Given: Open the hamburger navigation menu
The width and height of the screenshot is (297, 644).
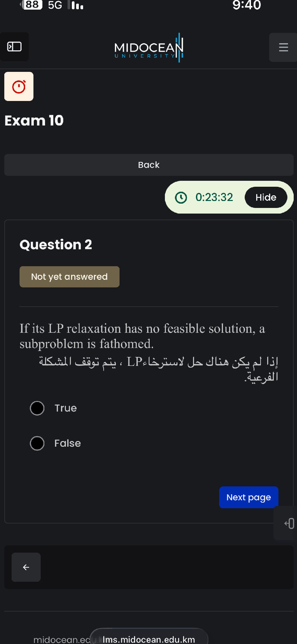Looking at the screenshot, I should 283,47.
